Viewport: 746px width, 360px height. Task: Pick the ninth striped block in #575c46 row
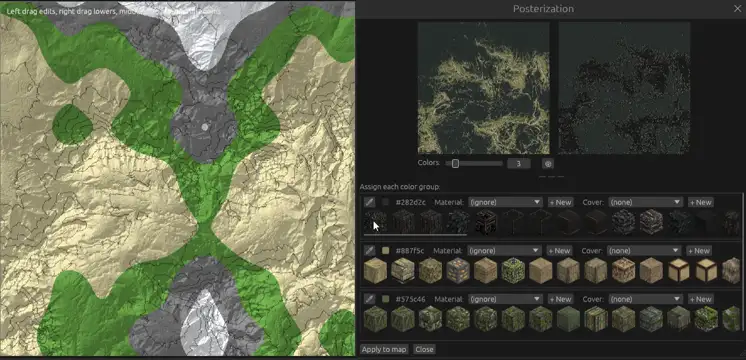[596, 319]
